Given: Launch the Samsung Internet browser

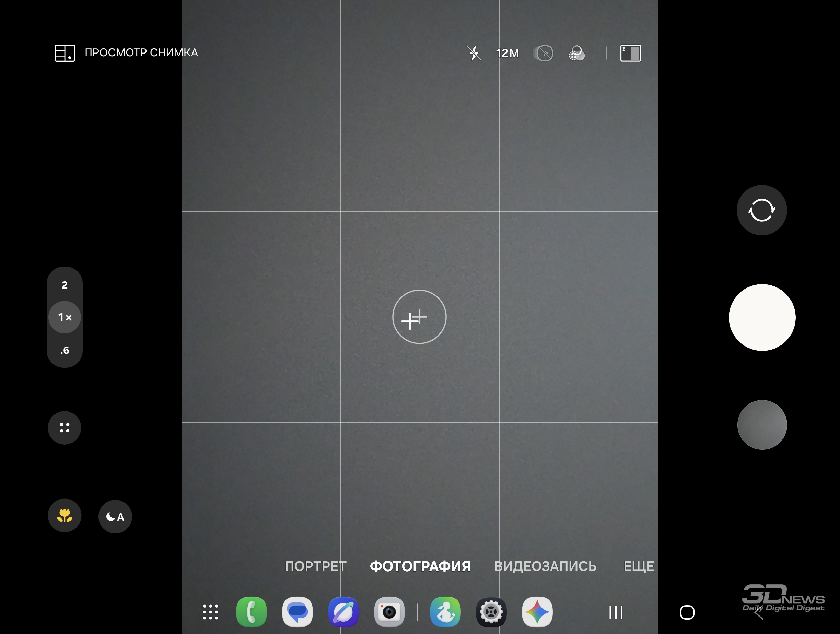Looking at the screenshot, I should point(343,612).
